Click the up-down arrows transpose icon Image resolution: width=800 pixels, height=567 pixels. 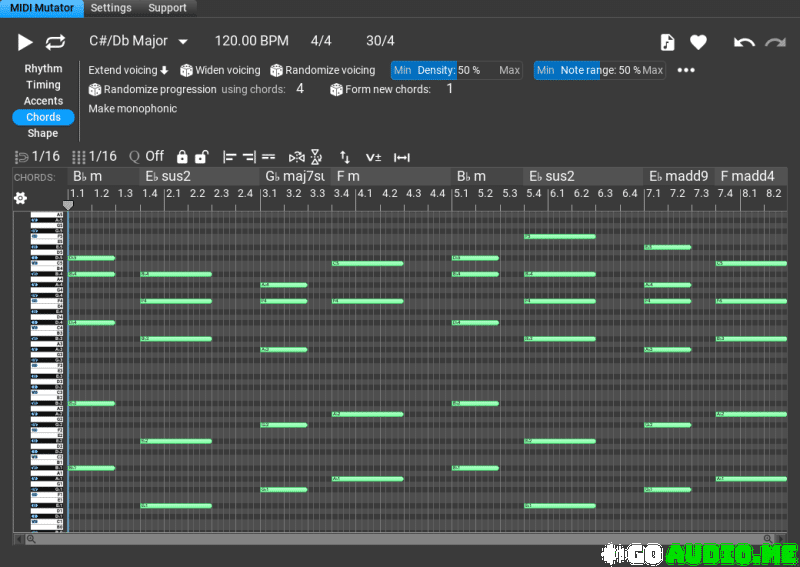tap(345, 157)
